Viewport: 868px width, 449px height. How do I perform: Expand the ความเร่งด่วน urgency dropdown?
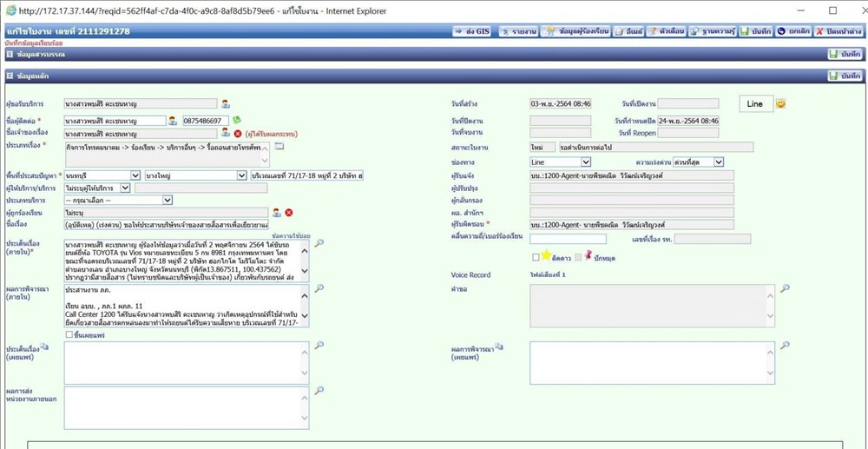pos(698,162)
